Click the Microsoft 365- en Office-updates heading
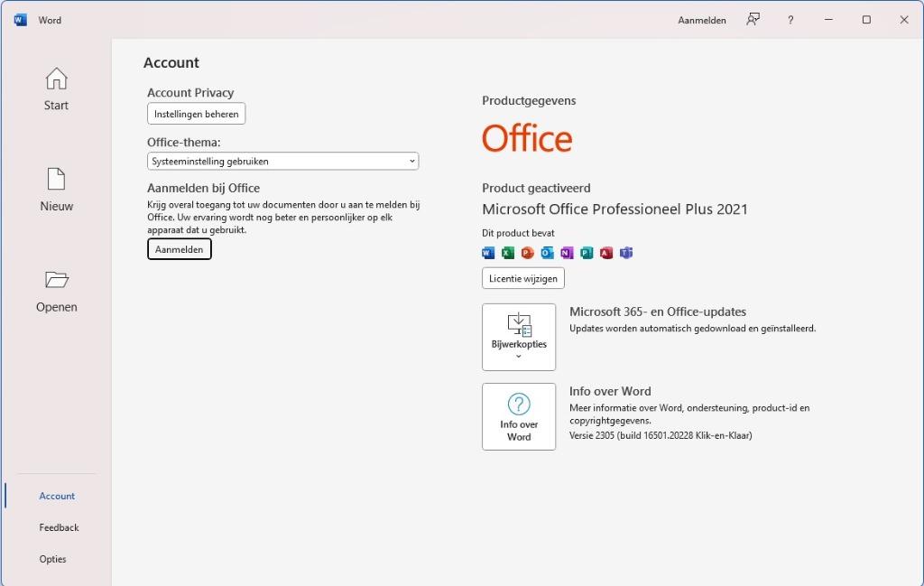924x586 pixels. (658, 312)
